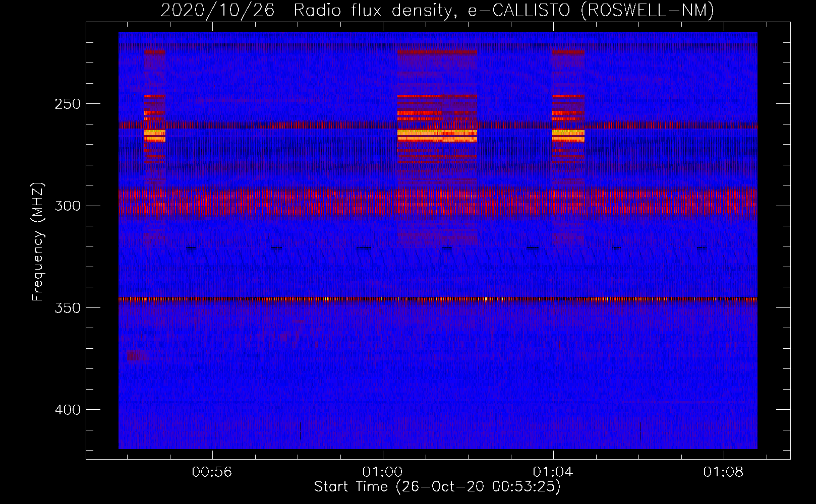Click the bright yellow burst near 01:04

[x=568, y=136]
